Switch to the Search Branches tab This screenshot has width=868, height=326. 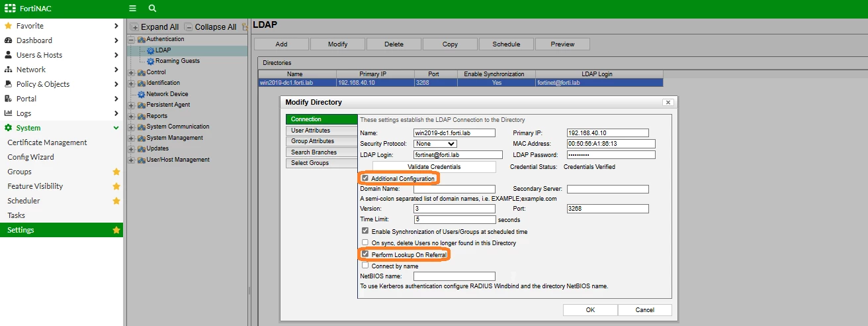click(x=321, y=152)
